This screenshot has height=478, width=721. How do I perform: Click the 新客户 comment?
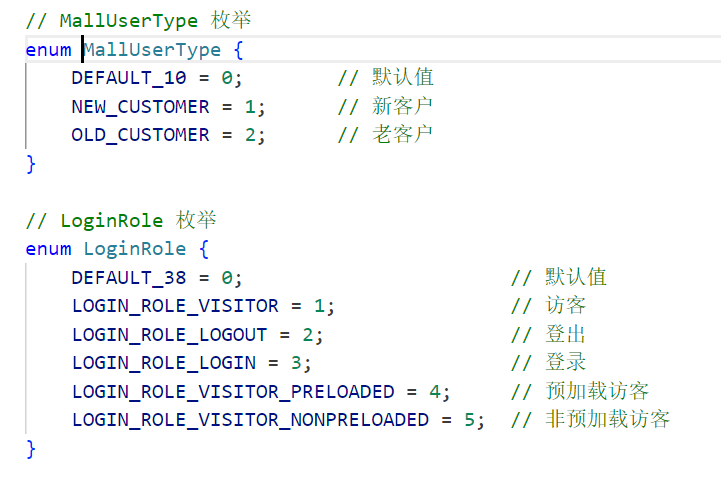402,106
